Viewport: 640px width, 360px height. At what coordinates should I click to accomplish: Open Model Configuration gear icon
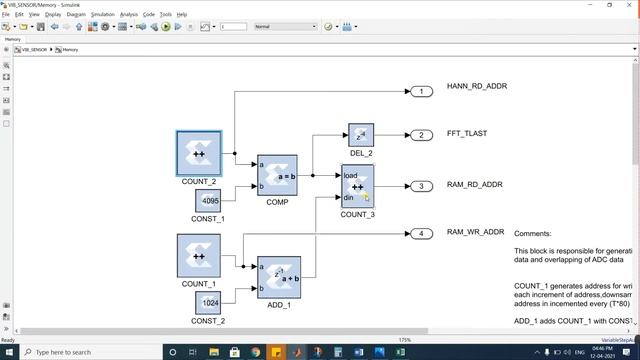[x=105, y=27]
